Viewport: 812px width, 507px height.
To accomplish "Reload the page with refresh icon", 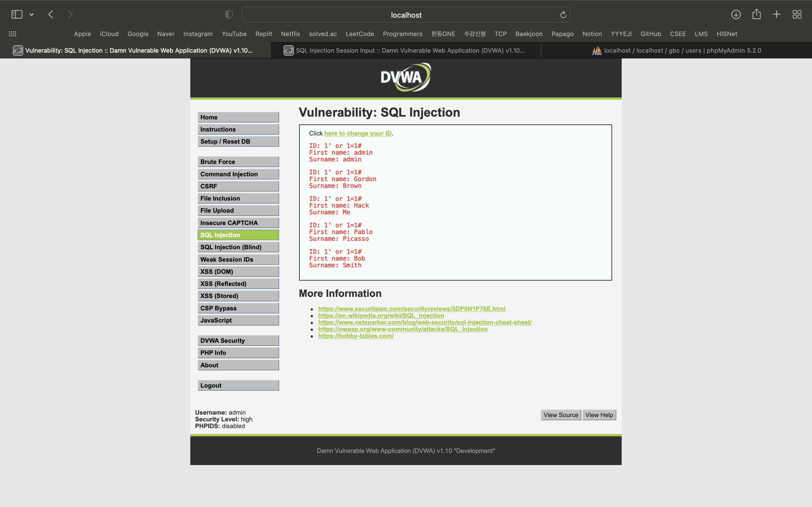I will coord(563,15).
